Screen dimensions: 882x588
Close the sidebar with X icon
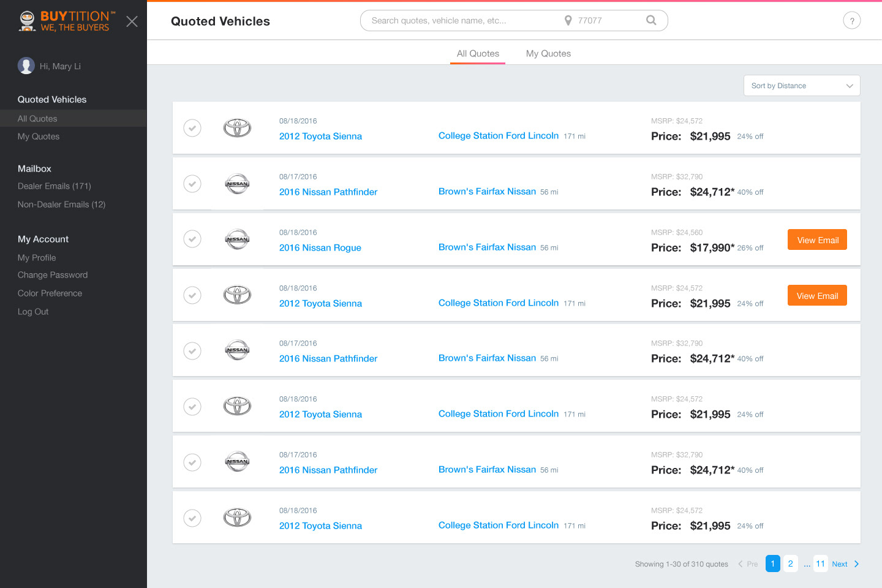(132, 21)
